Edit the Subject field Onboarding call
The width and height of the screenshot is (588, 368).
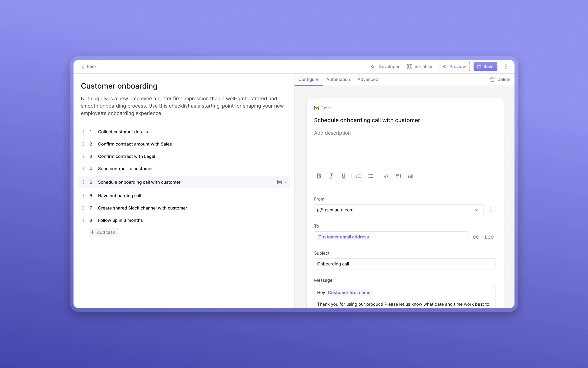(405, 264)
